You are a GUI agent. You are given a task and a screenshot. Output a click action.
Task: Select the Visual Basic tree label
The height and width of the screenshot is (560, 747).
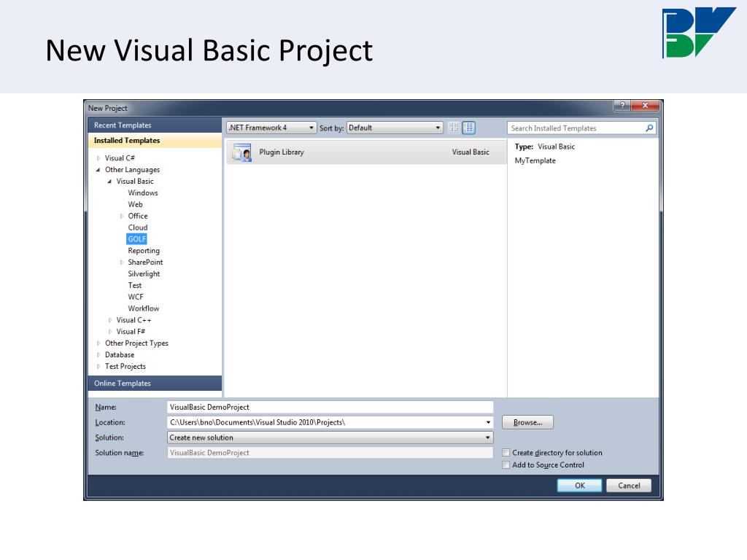tap(135, 182)
